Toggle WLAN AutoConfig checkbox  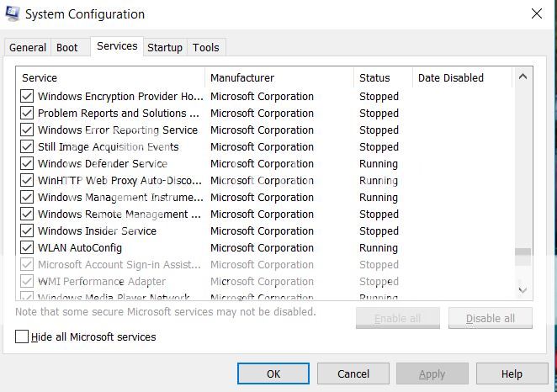pos(27,248)
